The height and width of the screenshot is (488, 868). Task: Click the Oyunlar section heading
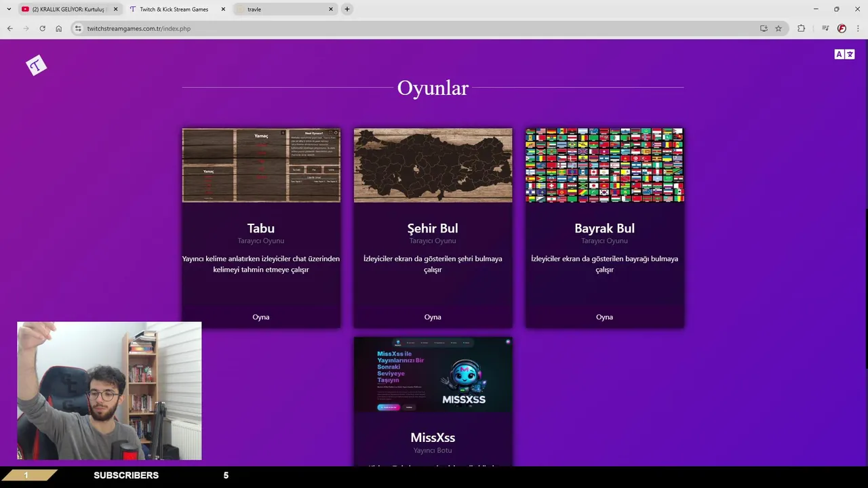click(x=433, y=87)
